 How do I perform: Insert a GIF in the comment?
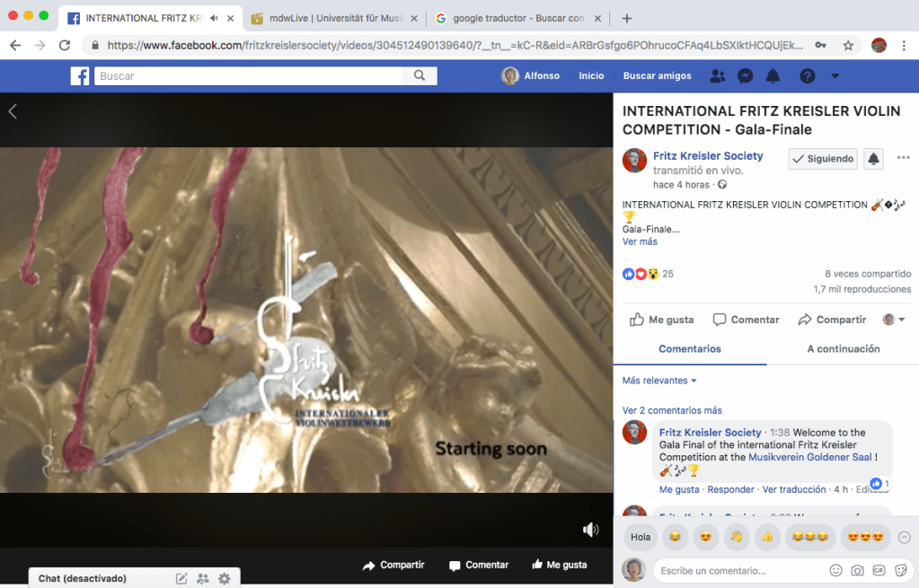tap(879, 570)
